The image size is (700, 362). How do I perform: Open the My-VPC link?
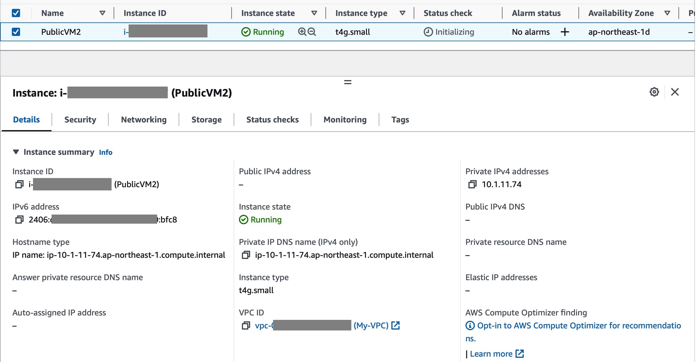click(x=371, y=326)
